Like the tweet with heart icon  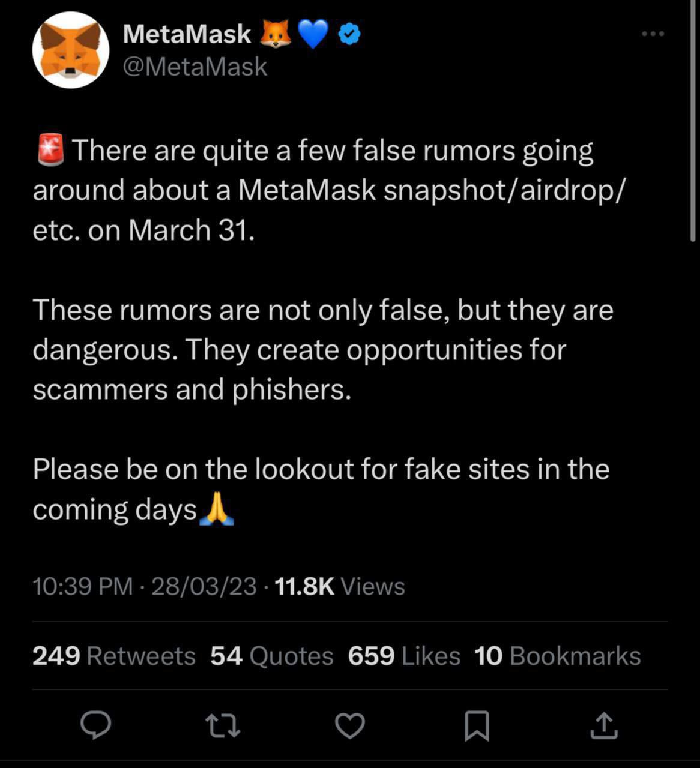pos(349,725)
